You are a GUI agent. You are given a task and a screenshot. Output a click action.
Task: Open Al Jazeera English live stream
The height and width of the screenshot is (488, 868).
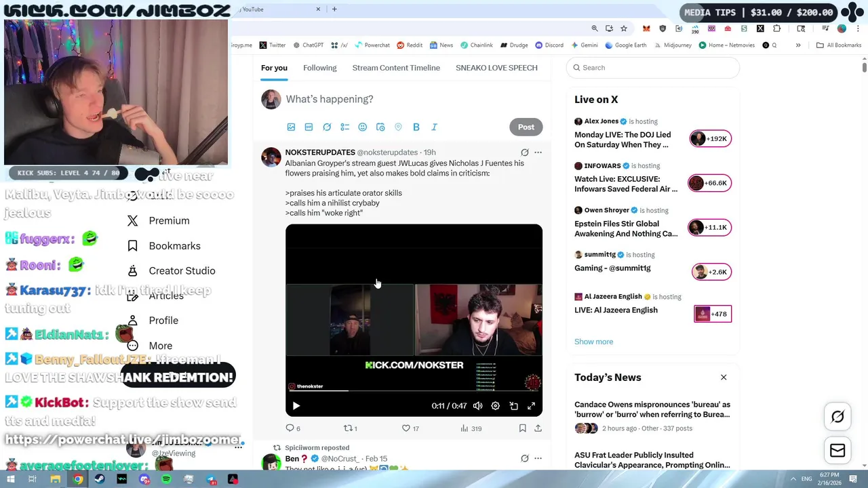point(652,306)
